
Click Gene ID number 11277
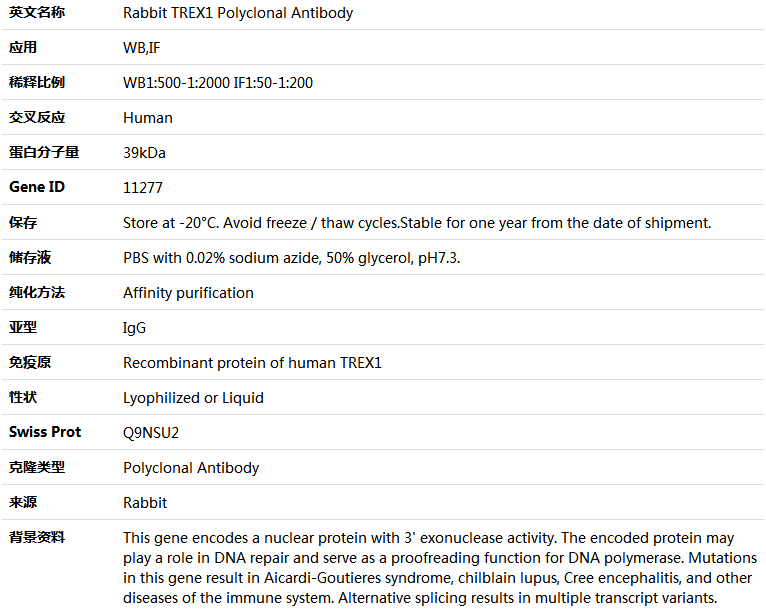pos(143,188)
